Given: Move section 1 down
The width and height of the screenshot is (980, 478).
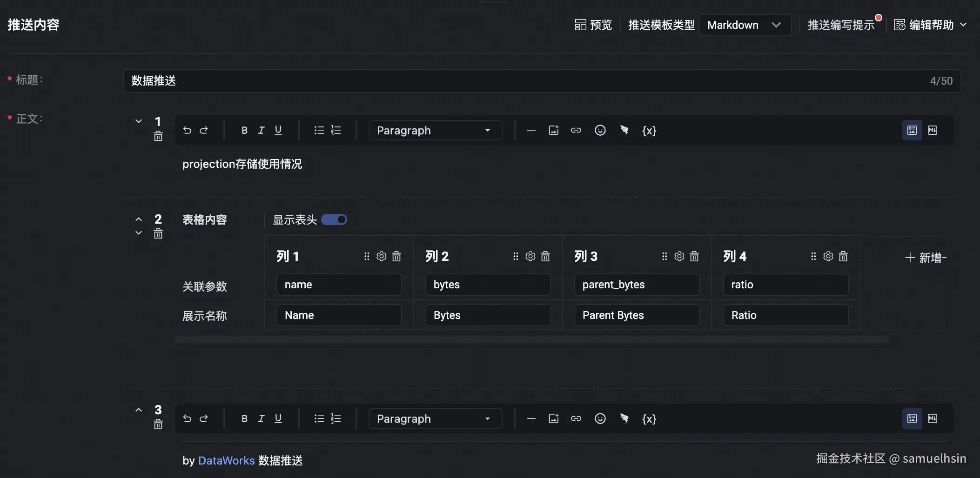Looking at the screenshot, I should pos(139,121).
